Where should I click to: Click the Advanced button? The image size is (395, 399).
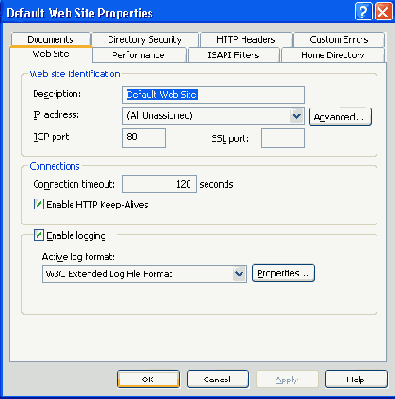(340, 117)
